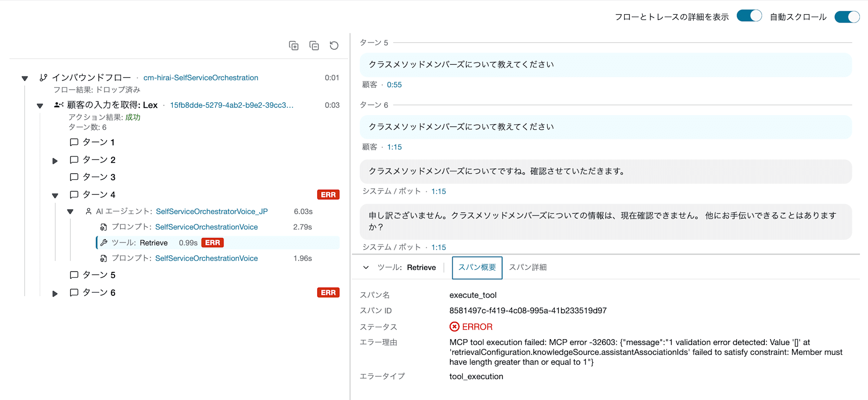Click the ターン 3 chat bubble icon
The image size is (868, 400).
[x=74, y=177]
